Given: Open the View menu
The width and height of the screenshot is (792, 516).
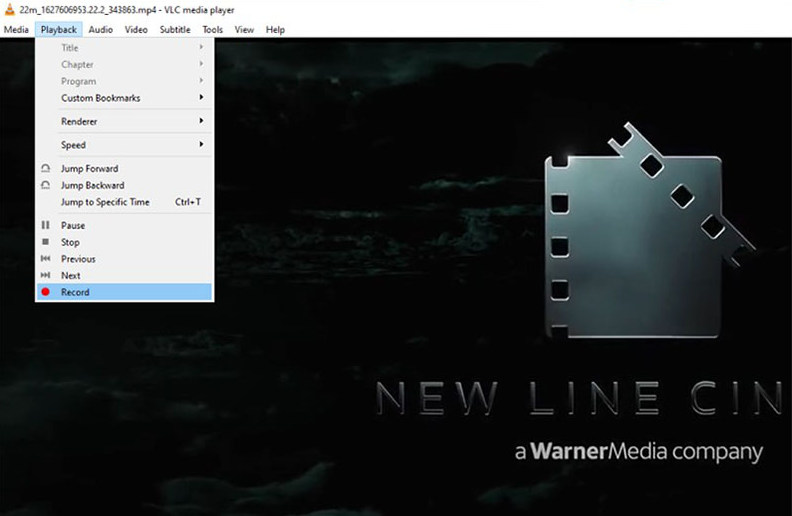Looking at the screenshot, I should point(244,29).
